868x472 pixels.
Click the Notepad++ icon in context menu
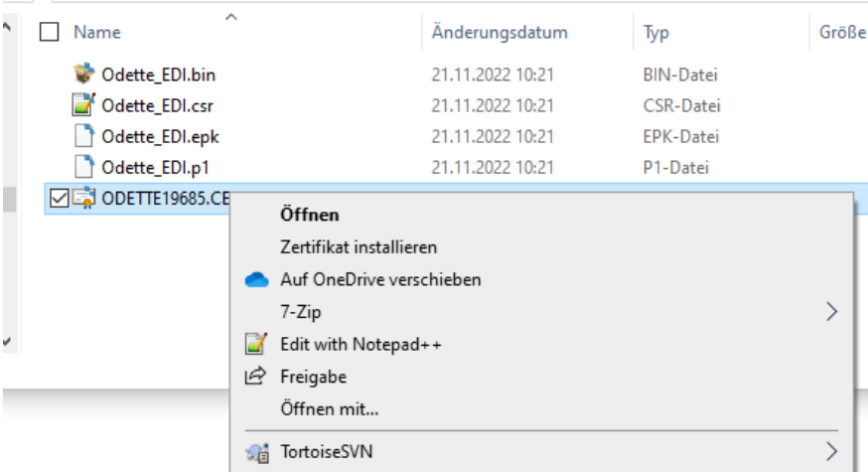click(x=256, y=344)
